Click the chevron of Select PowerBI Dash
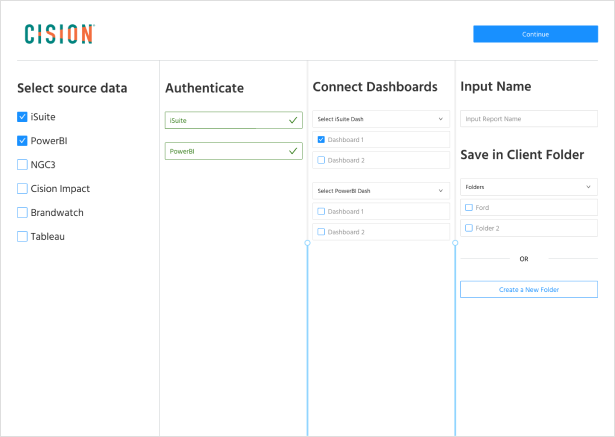615x437 pixels. click(x=440, y=191)
